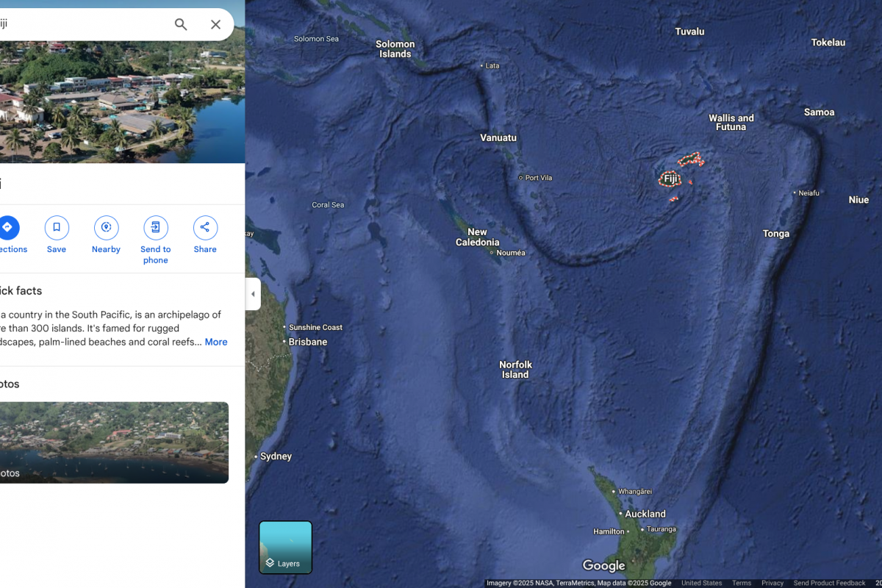This screenshot has height=588, width=882.
Task: Send Fiji location to phone
Action: [155, 228]
